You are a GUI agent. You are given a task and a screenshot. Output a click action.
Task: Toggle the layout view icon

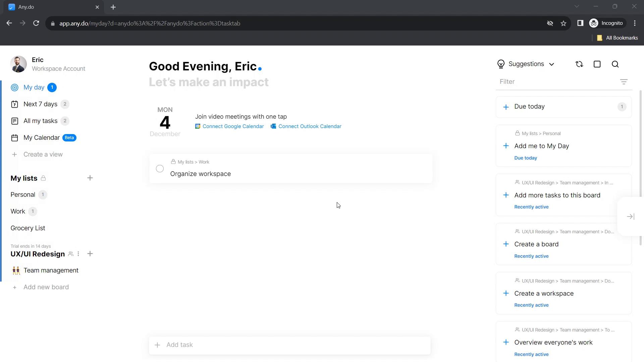[597, 64]
